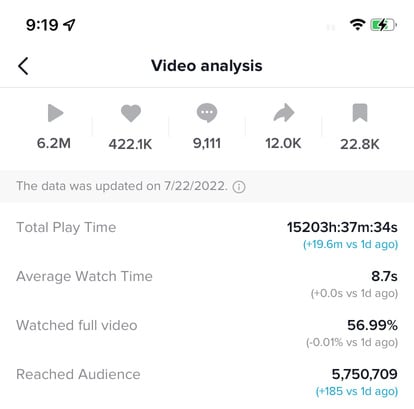Tap the heart likes icon
The image size is (414, 409).
pos(131,113)
